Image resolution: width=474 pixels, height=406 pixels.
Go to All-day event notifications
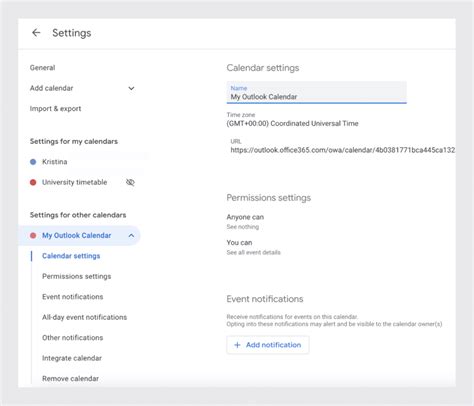point(84,317)
